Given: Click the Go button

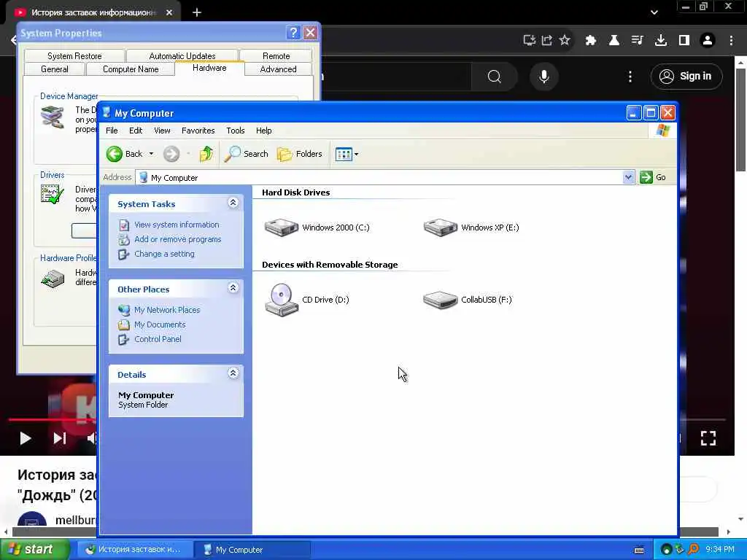Looking at the screenshot, I should click(653, 177).
